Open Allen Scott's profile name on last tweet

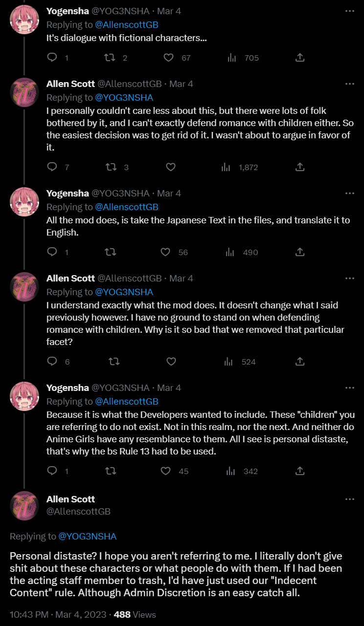pos(70,499)
